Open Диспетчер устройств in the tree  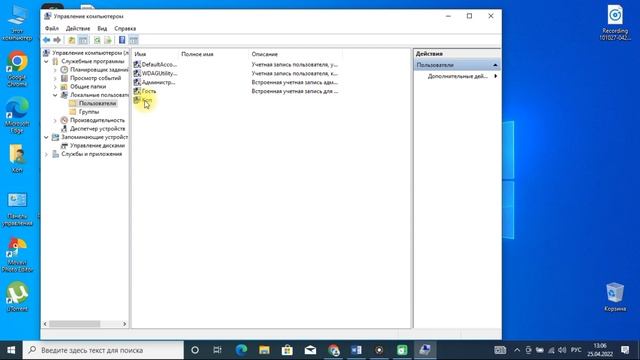[97, 129]
